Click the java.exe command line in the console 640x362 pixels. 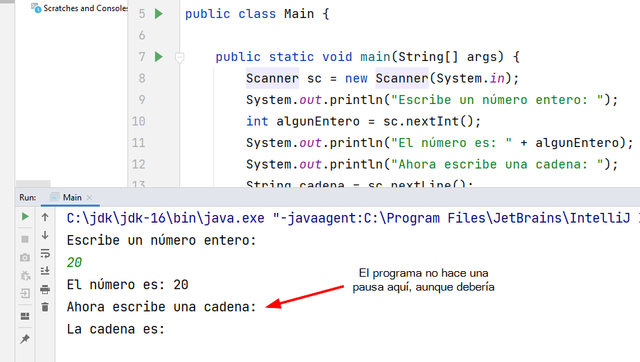pyautogui.click(x=352, y=218)
